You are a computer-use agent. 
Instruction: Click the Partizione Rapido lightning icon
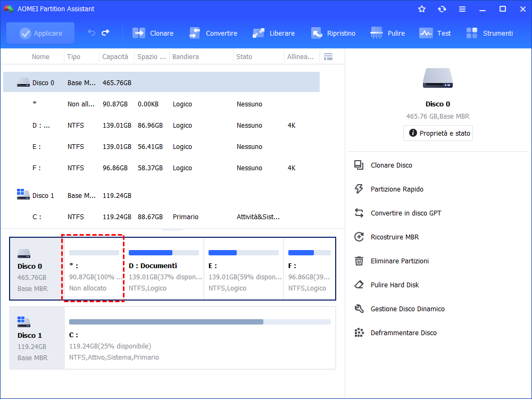359,189
